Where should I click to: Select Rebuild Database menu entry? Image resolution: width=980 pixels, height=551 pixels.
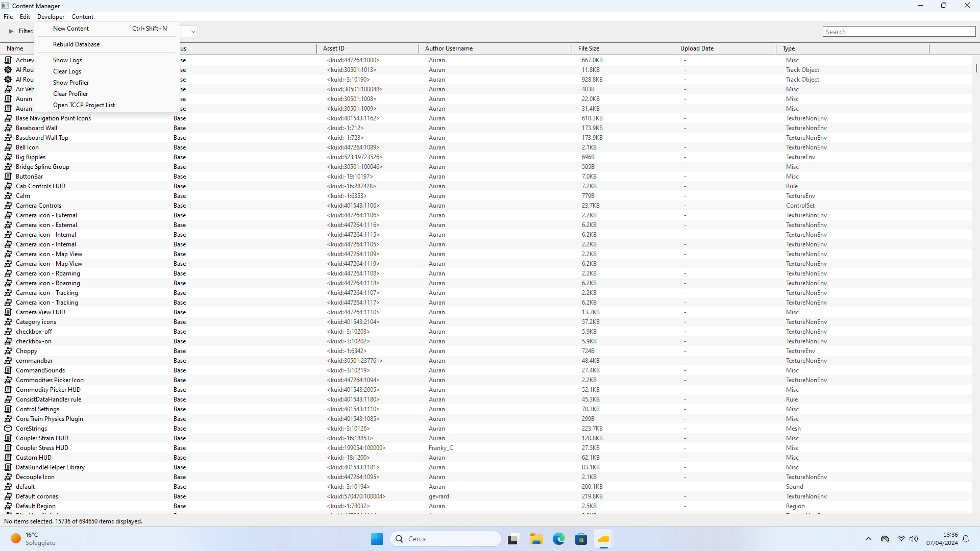pyautogui.click(x=107, y=44)
